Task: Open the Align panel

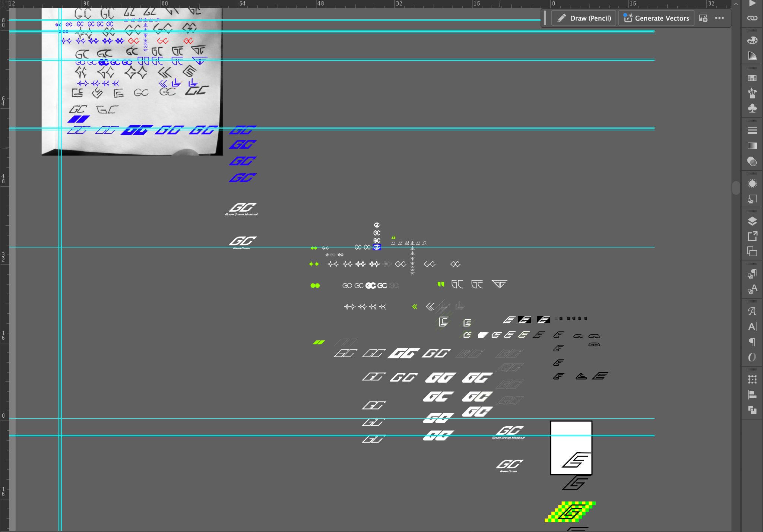Action: tap(752, 395)
